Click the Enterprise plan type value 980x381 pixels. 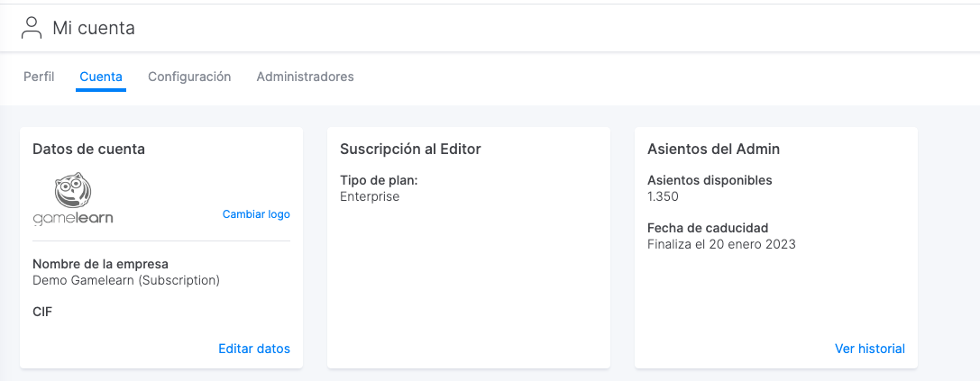(370, 196)
